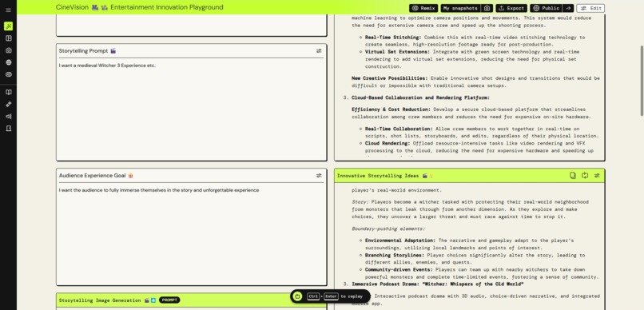Open Audience Experience Goal card settings icon
The image size is (644, 310).
319,175
